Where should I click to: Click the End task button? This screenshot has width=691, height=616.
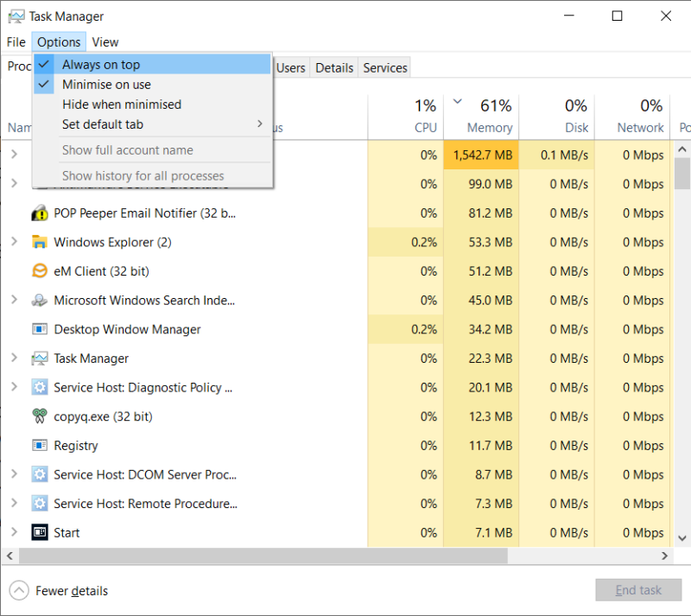638,590
